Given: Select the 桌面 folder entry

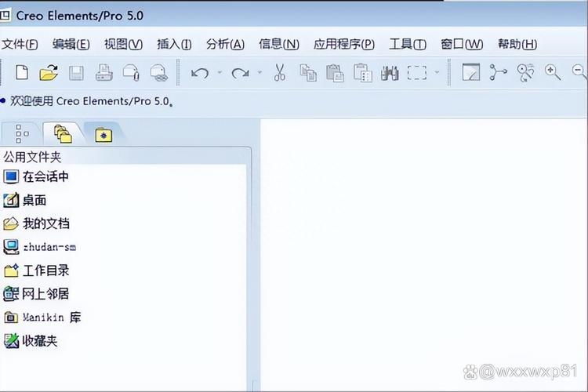Looking at the screenshot, I should [25, 200].
